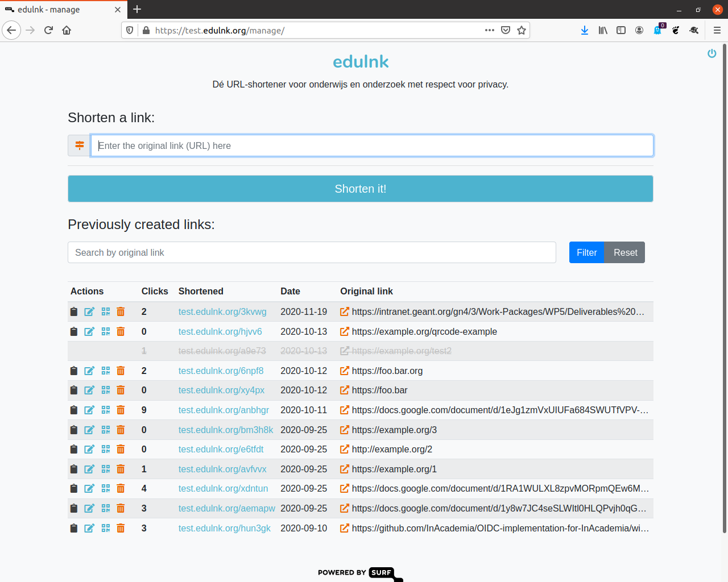The height and width of the screenshot is (582, 728).
Task: Open a new browser tab
Action: 137,9
